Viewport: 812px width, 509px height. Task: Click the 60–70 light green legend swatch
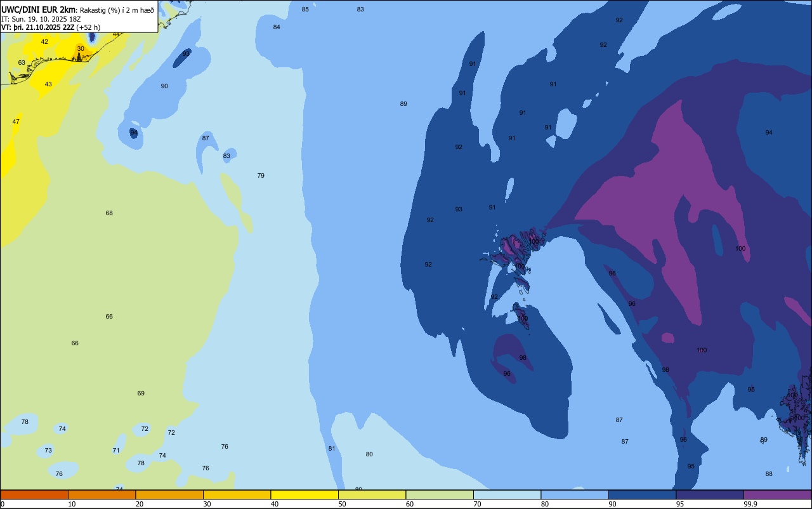[x=440, y=494]
